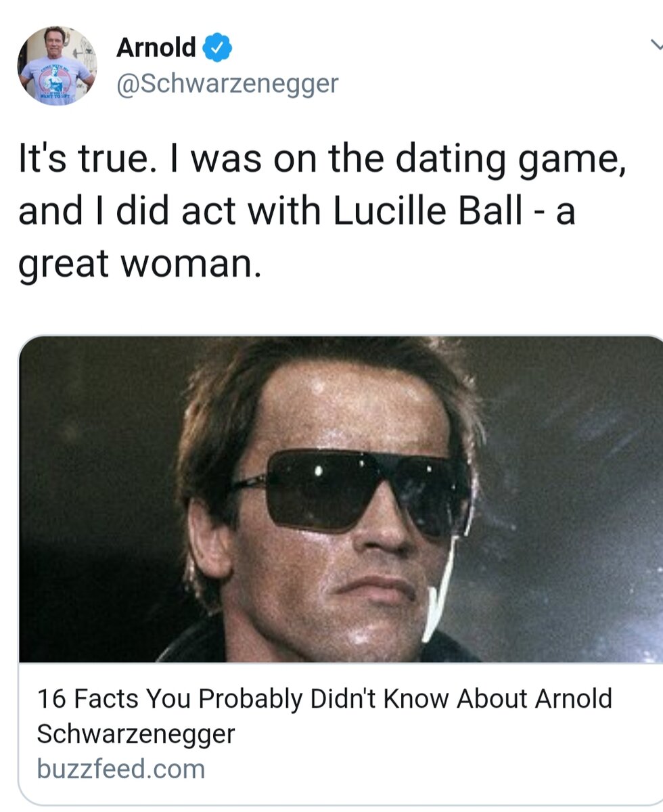Click the display name Arnold

pos(156,47)
